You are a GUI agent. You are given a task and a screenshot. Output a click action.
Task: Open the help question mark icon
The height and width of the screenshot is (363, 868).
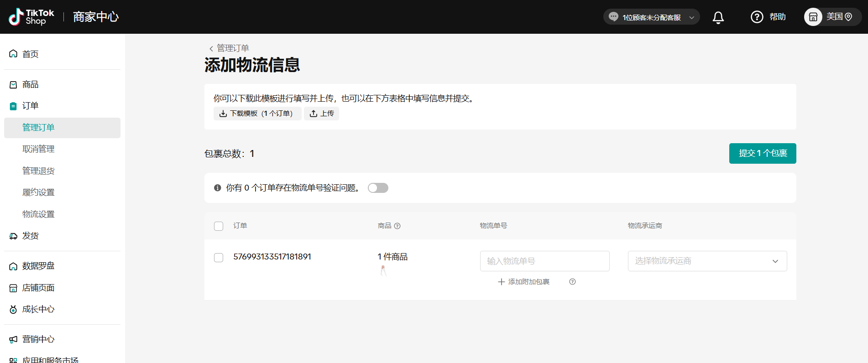pyautogui.click(x=757, y=17)
